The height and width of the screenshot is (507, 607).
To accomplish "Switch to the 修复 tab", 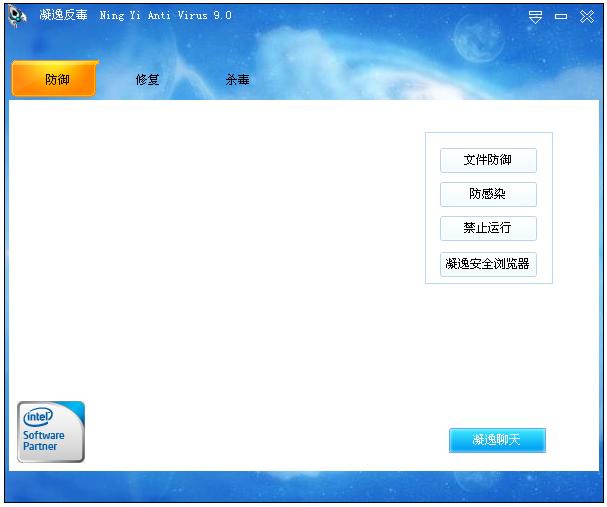I will coord(147,80).
